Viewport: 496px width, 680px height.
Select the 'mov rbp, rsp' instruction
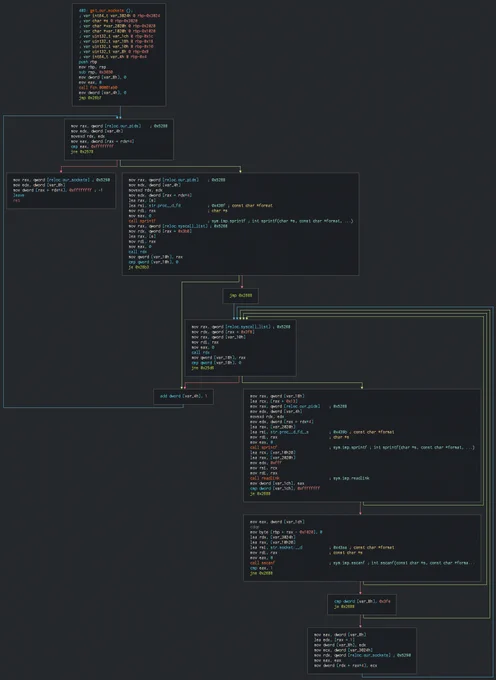coord(92,67)
